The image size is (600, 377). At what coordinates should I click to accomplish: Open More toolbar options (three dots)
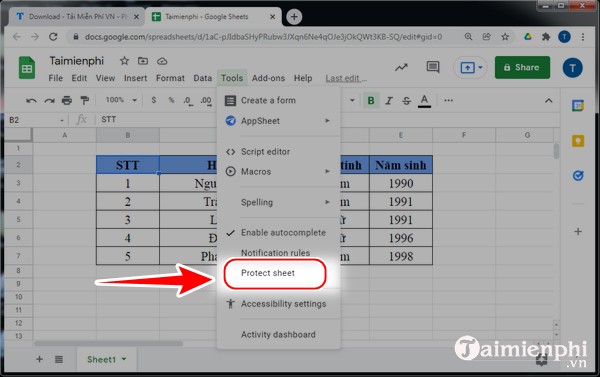(448, 100)
